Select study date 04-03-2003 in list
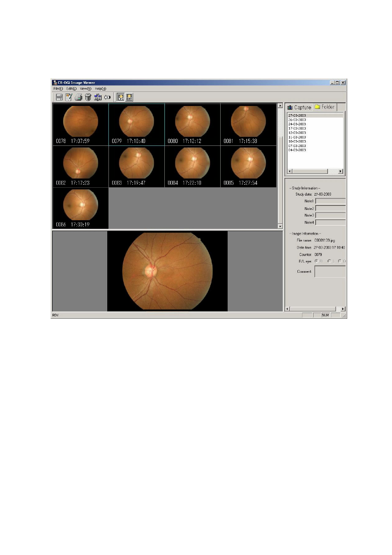The height and width of the screenshot is (555, 392). click(x=297, y=150)
